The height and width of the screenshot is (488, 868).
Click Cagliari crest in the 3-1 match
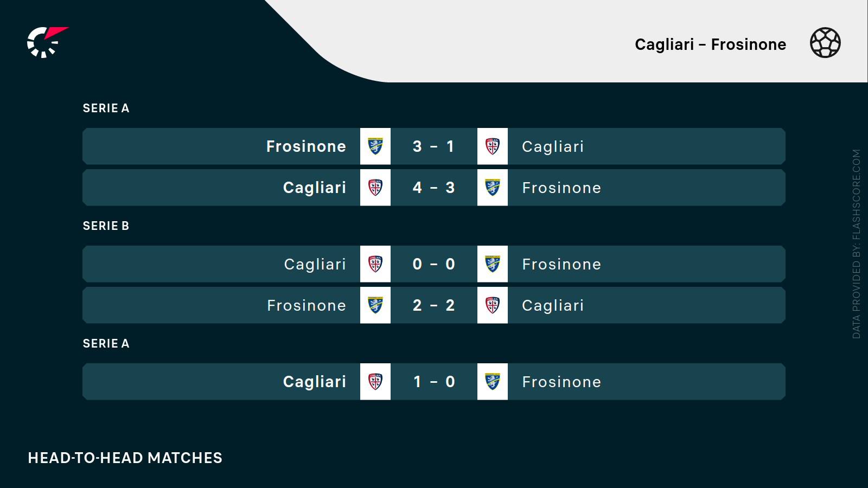pos(493,146)
